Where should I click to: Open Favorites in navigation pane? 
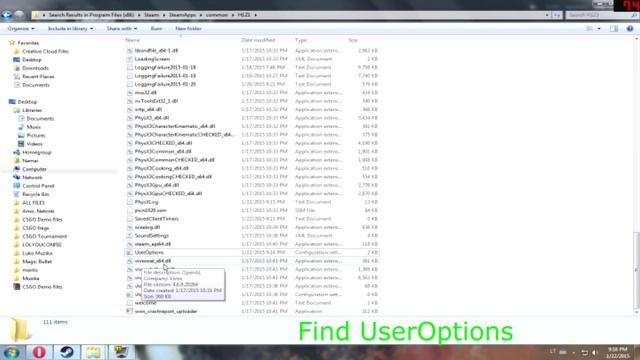[x=28, y=43]
